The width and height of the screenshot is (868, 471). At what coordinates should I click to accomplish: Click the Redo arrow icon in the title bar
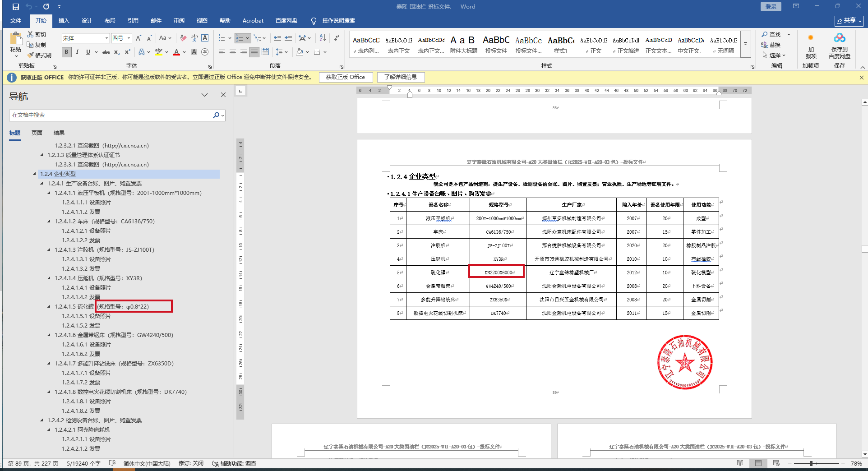46,7
